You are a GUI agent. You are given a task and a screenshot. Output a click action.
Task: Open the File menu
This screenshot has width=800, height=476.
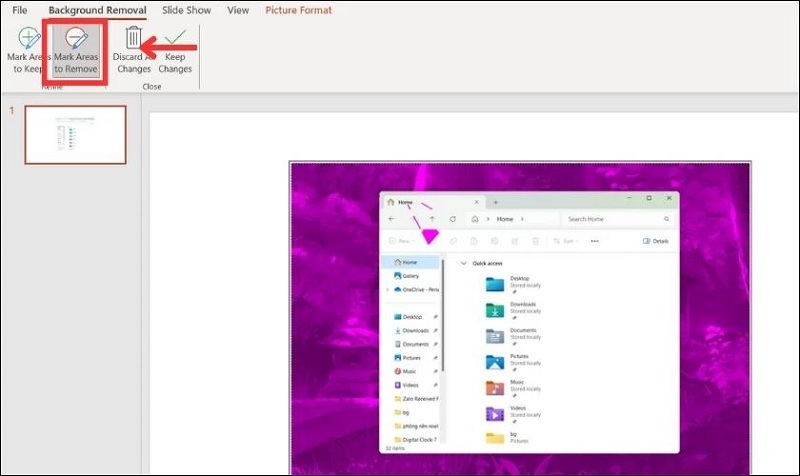(20, 10)
